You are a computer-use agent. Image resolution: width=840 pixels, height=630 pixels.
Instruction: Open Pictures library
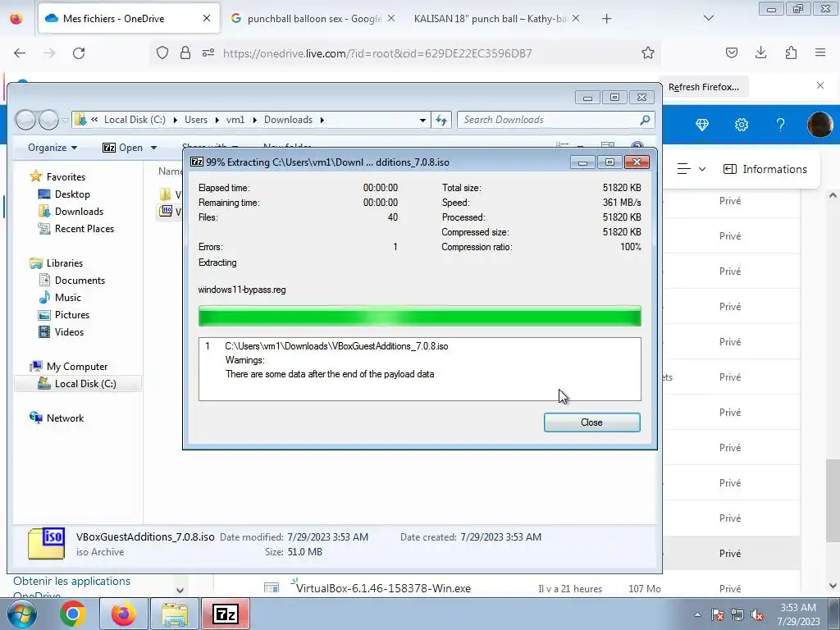[72, 314]
